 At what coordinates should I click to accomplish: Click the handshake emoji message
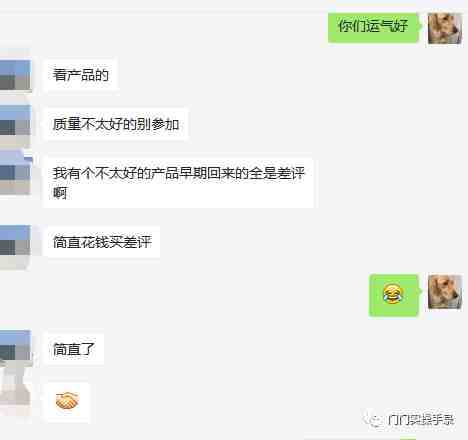tap(67, 401)
